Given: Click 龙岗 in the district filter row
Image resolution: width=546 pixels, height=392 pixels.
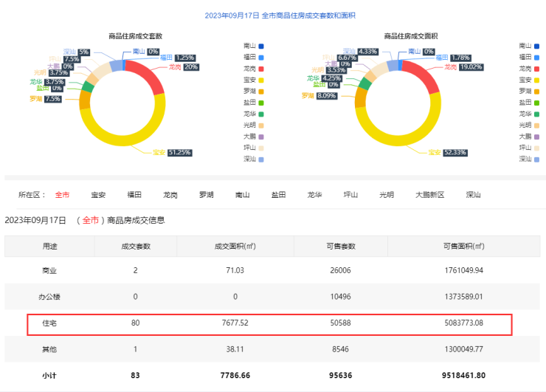Looking at the screenshot, I should pos(170,195).
